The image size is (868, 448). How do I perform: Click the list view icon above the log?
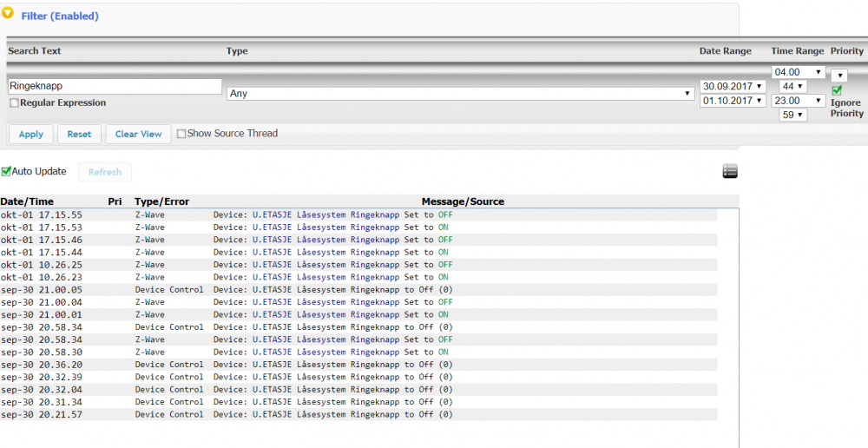point(729,172)
